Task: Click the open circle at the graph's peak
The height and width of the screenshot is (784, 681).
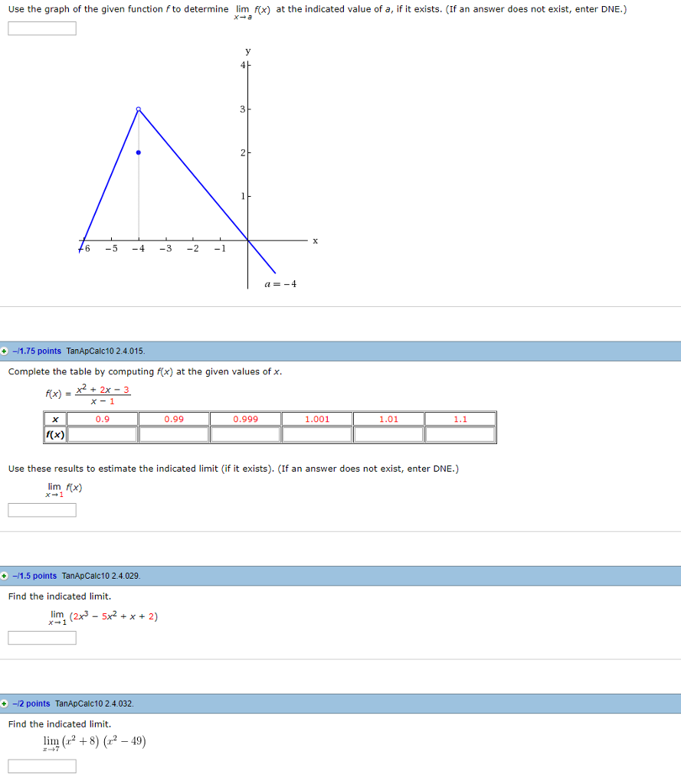Action: 139,108
